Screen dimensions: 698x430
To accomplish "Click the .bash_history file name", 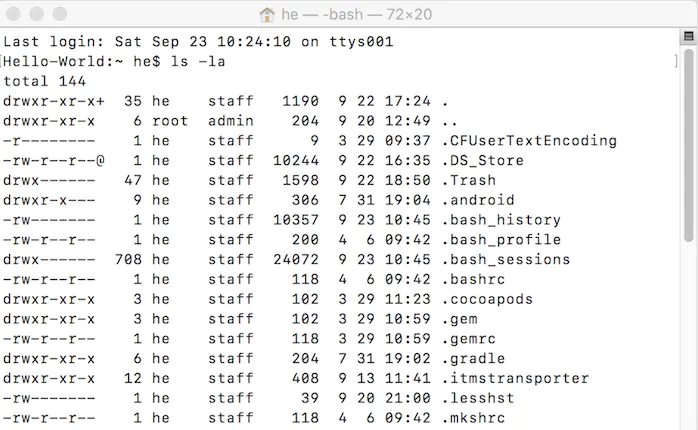I will pyautogui.click(x=501, y=220).
